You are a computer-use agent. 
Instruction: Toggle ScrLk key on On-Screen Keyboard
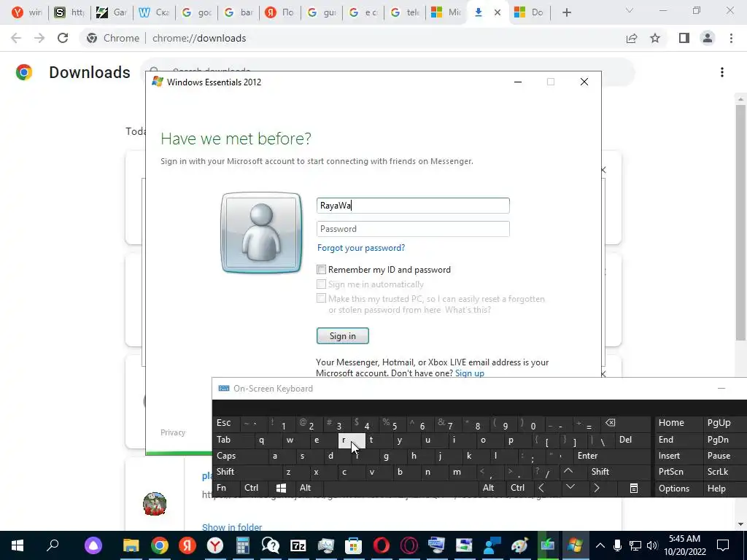(x=725, y=472)
